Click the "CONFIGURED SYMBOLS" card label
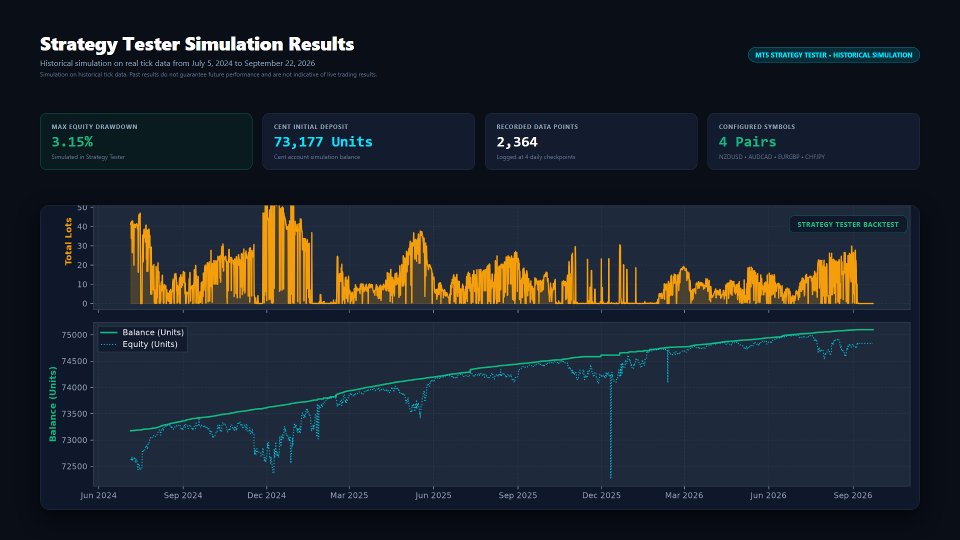The height and width of the screenshot is (540, 960). point(757,127)
